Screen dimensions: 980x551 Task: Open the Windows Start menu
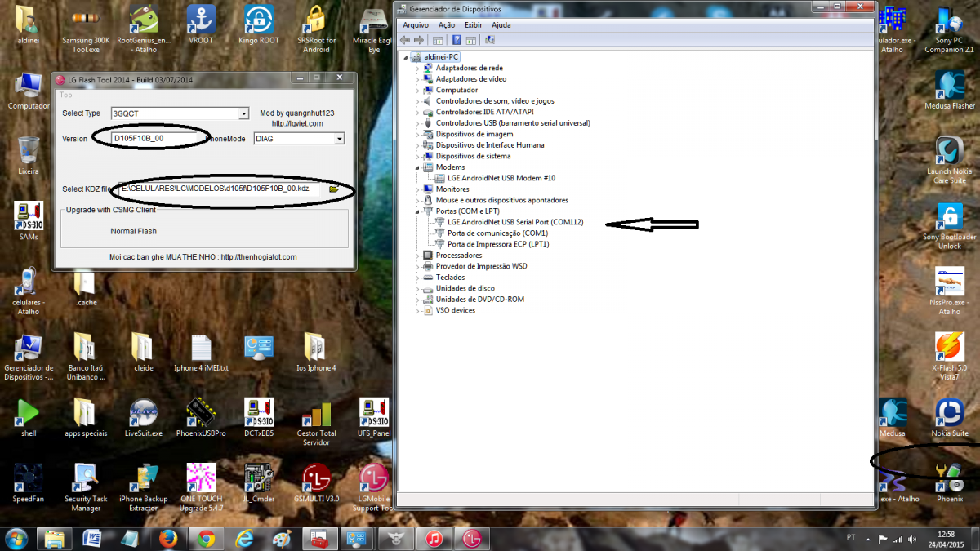point(16,539)
